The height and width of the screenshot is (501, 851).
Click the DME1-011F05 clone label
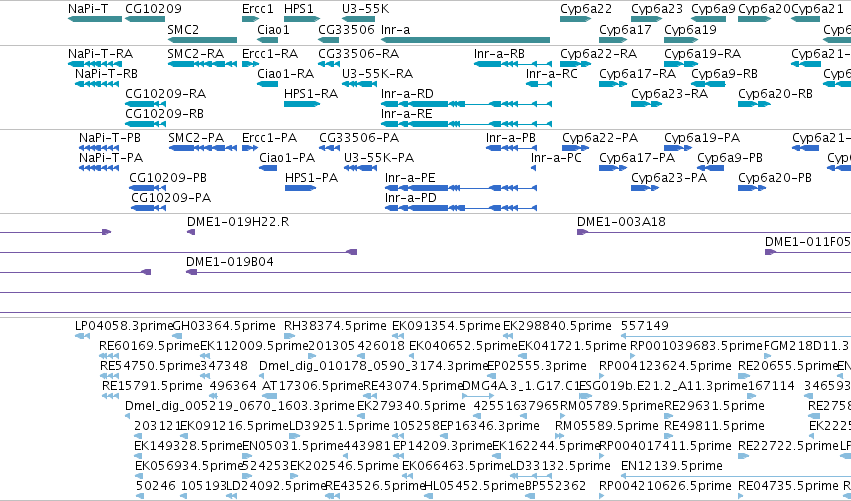tap(808, 242)
